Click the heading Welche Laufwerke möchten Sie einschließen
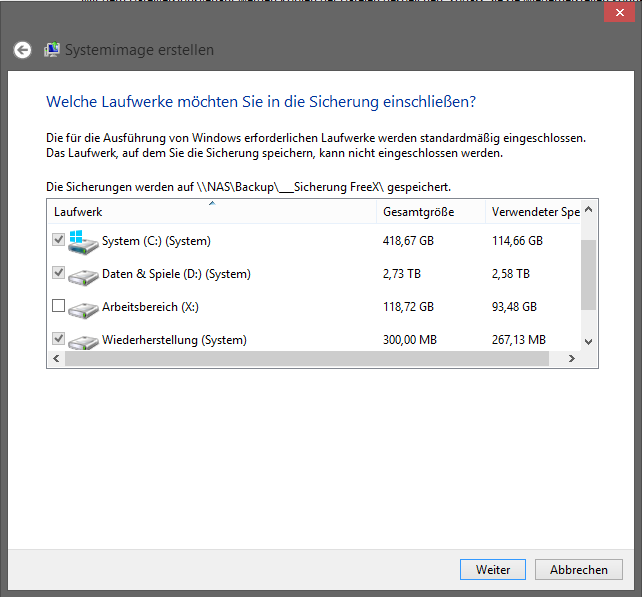 click(261, 102)
